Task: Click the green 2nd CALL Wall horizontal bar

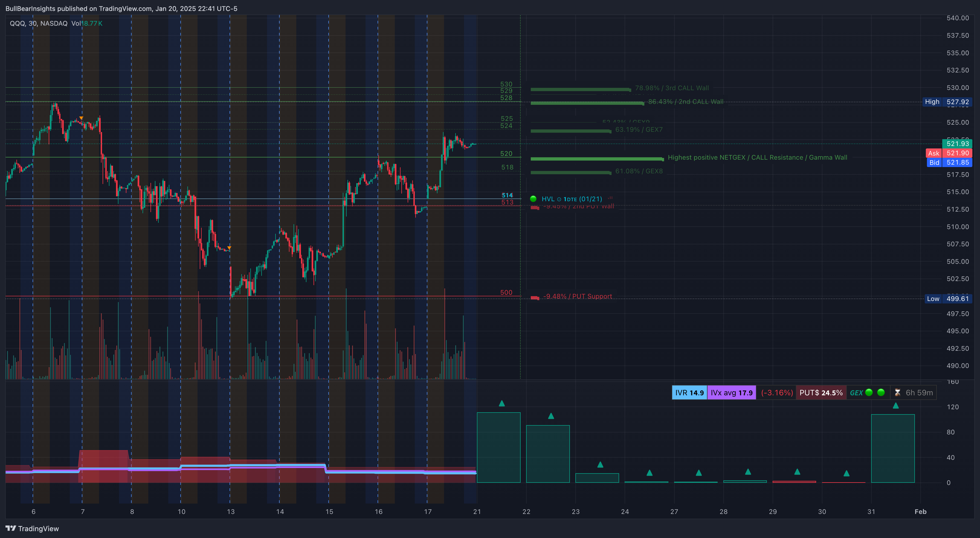Action: [587, 103]
